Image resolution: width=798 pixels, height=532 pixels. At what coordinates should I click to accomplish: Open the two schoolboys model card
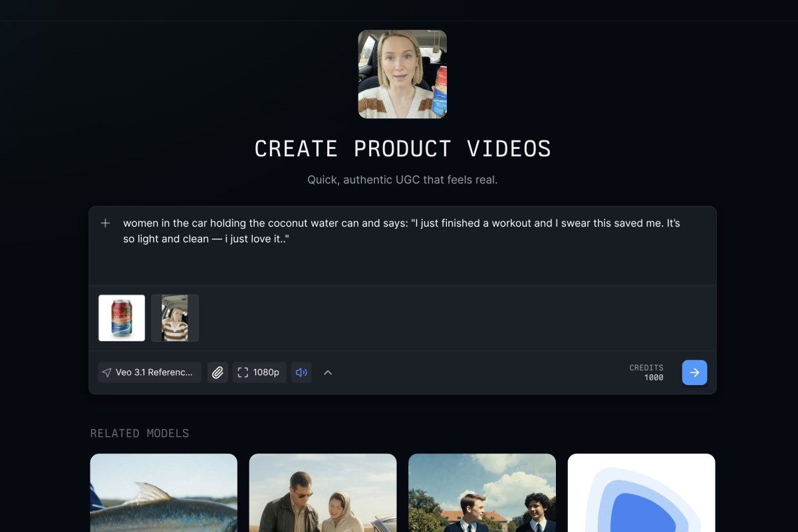tap(482, 493)
